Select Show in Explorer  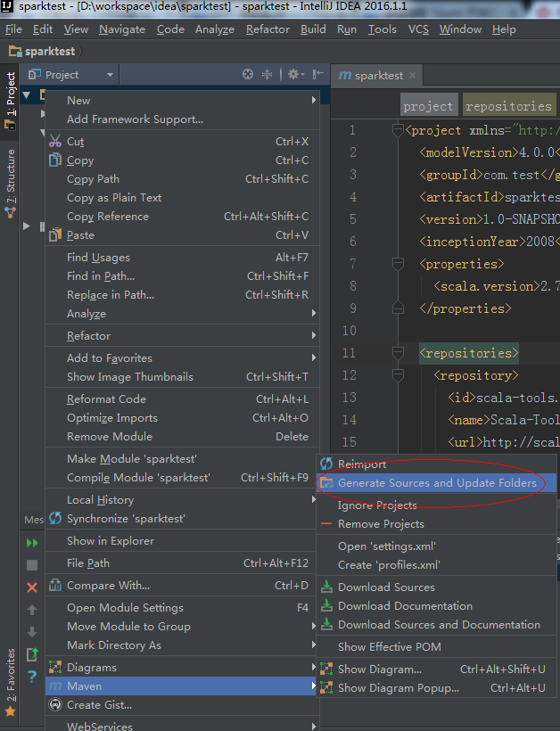click(182, 541)
